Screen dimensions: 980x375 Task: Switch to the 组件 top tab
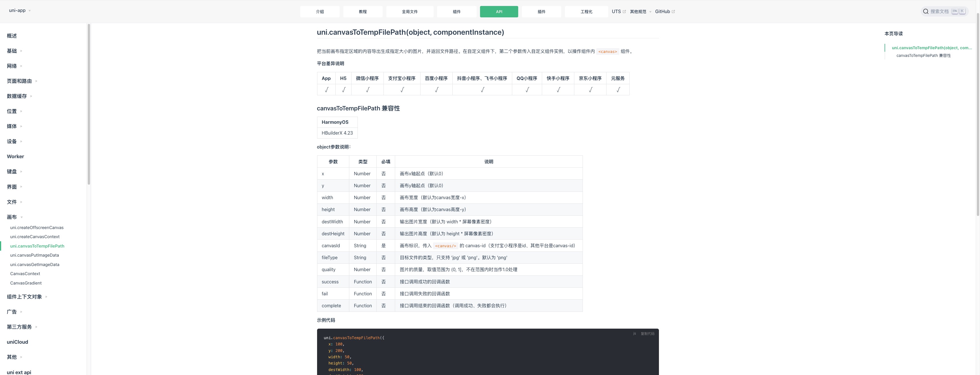(x=456, y=12)
